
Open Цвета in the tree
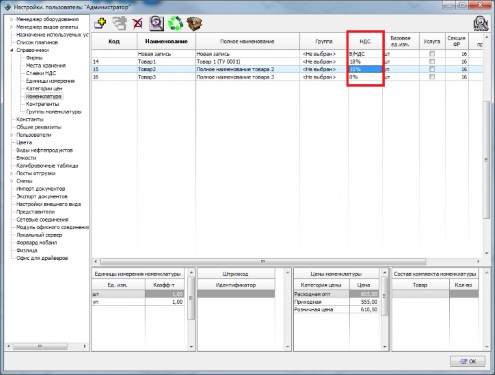tap(24, 142)
